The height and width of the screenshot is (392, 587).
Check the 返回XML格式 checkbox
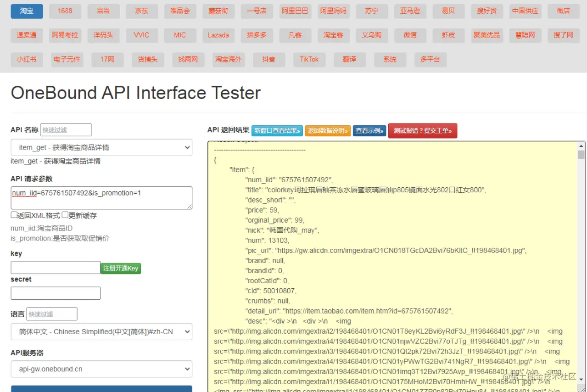click(x=14, y=215)
